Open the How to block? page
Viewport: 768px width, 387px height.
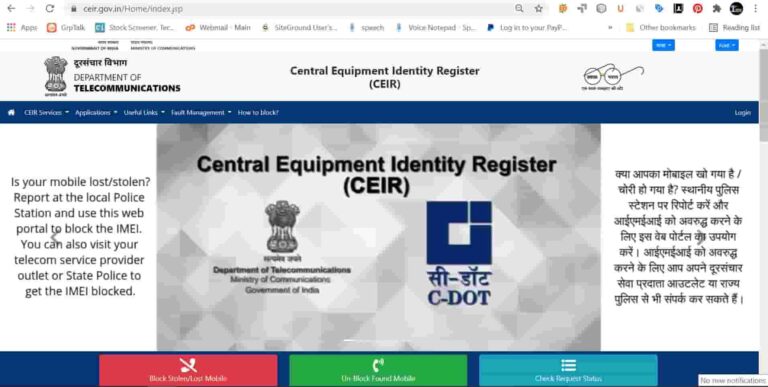point(258,113)
